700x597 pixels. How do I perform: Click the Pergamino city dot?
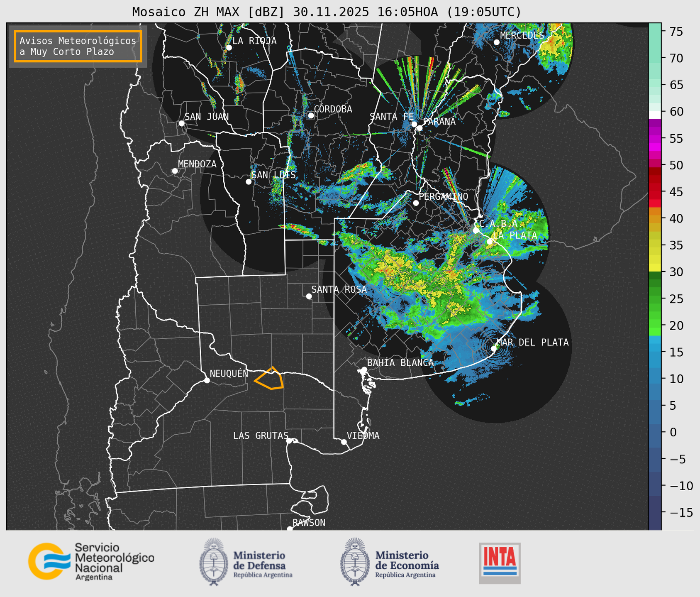point(416,203)
